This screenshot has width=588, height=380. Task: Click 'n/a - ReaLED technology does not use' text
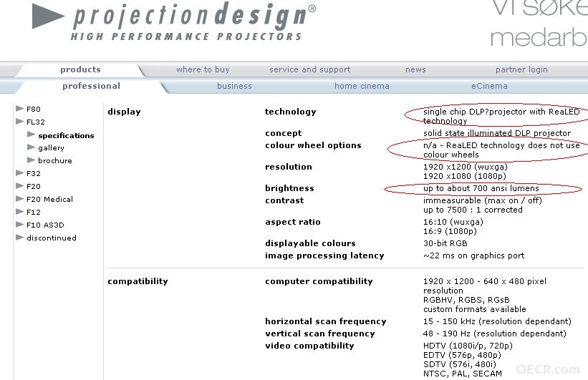pos(501,145)
